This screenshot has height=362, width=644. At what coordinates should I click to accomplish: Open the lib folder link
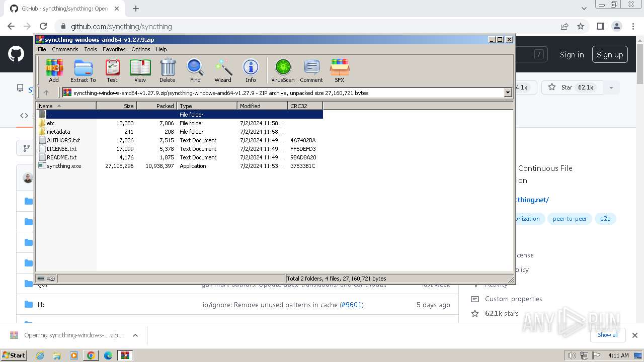(41, 305)
